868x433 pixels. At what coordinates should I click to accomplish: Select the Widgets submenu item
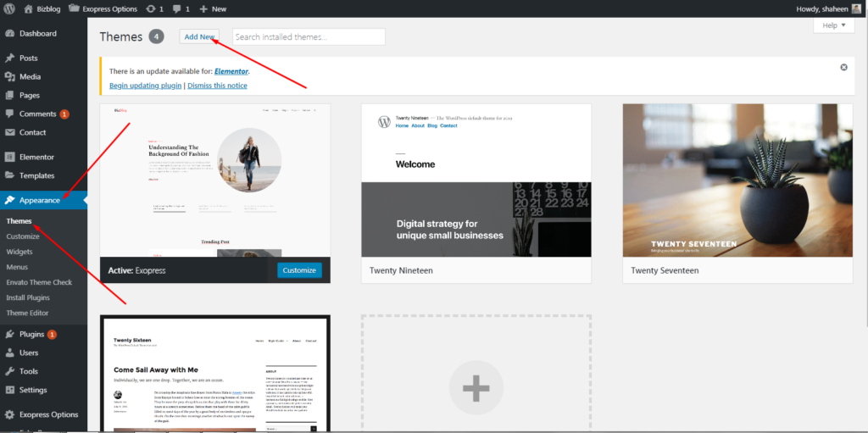pyautogui.click(x=19, y=252)
